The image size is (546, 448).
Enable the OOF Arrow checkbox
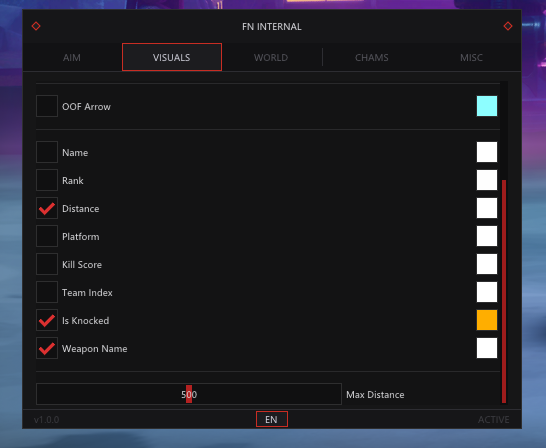(47, 106)
